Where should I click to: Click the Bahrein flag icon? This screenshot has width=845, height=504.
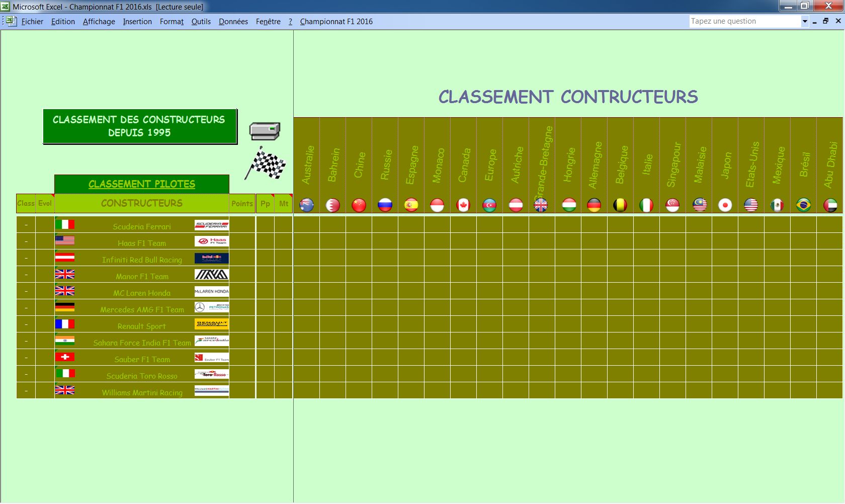click(333, 205)
